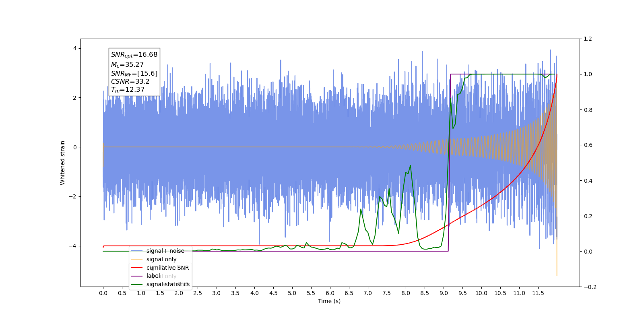Click the 0.6 tick on the right axis

coord(588,145)
